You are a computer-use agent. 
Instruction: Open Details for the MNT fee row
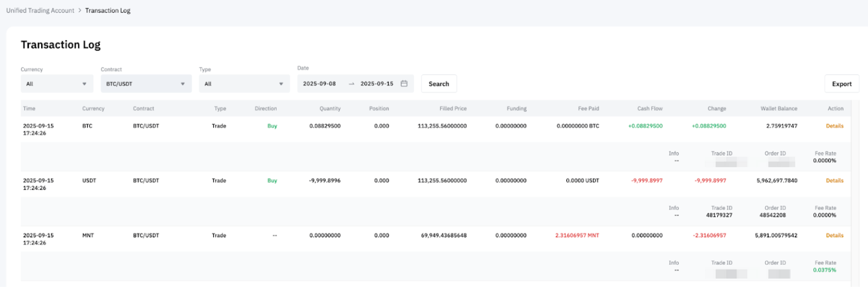(834, 236)
